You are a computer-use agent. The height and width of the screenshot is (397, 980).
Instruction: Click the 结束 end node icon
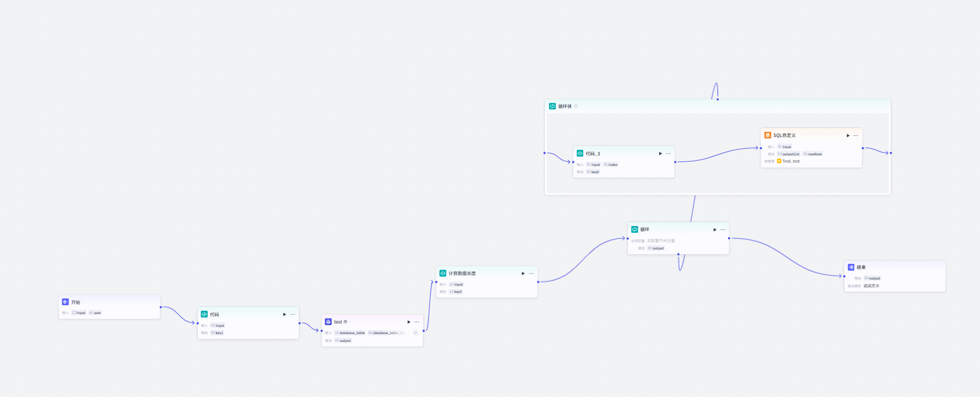point(851,267)
